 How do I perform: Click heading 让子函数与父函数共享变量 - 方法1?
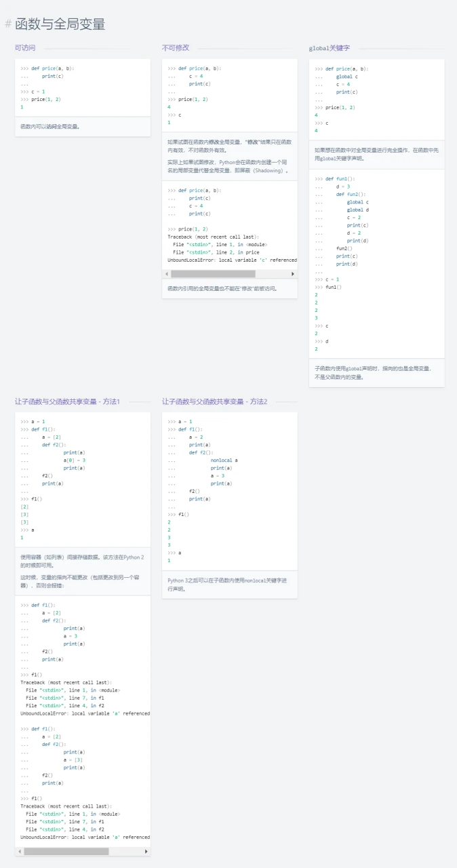[67, 401]
